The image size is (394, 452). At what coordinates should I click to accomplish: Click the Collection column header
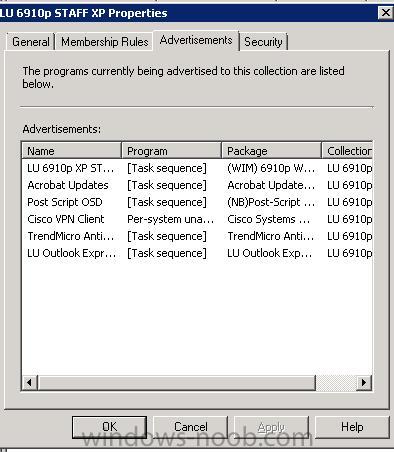click(347, 151)
